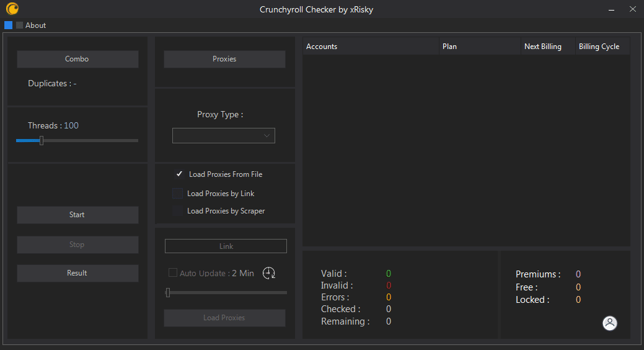The width and height of the screenshot is (644, 350).
Task: Start the account check
Action: [x=77, y=215]
